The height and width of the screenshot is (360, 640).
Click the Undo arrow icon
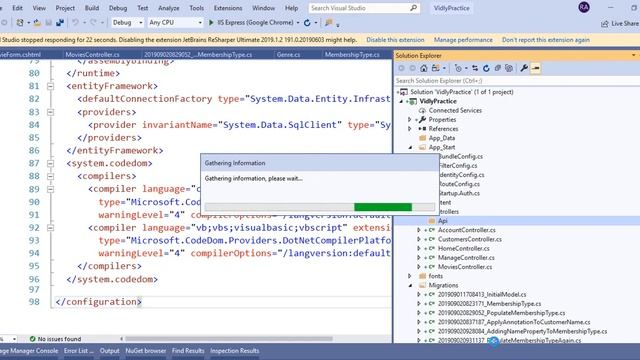pos(76,22)
